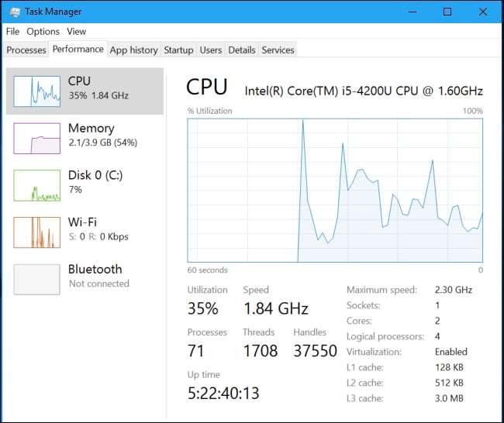Switch to the Processes tab

tap(26, 50)
